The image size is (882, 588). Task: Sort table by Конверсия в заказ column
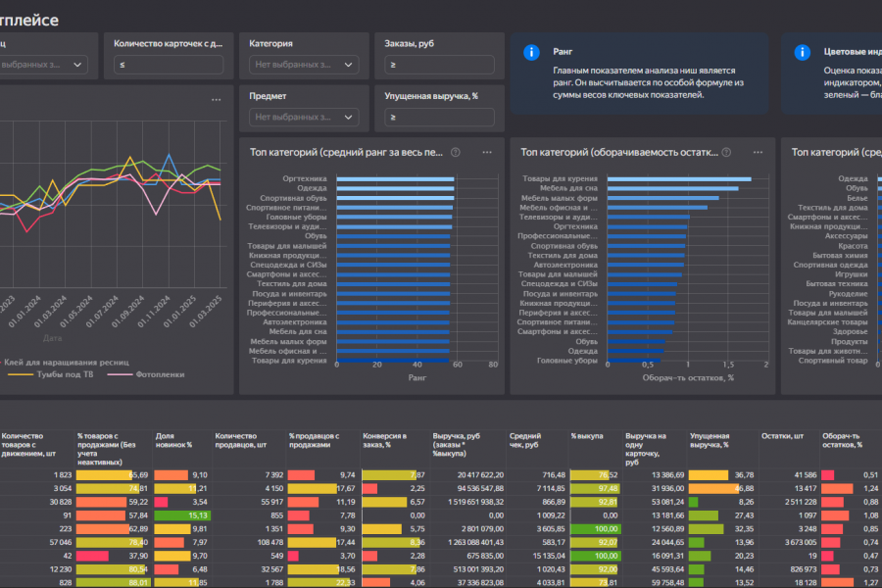(385, 440)
